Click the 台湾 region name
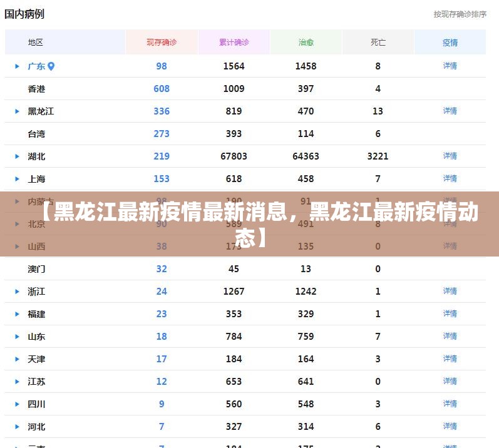Viewport: 499px width, 448px height. pyautogui.click(x=36, y=134)
